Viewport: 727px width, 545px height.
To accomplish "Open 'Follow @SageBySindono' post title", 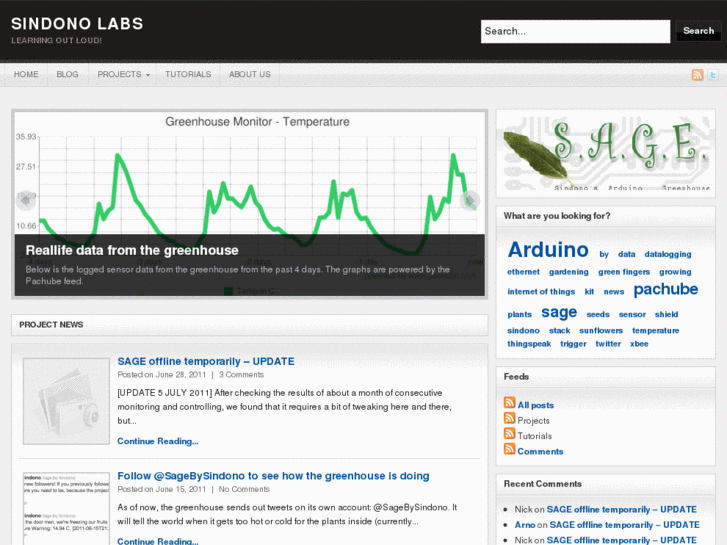I will [x=273, y=476].
